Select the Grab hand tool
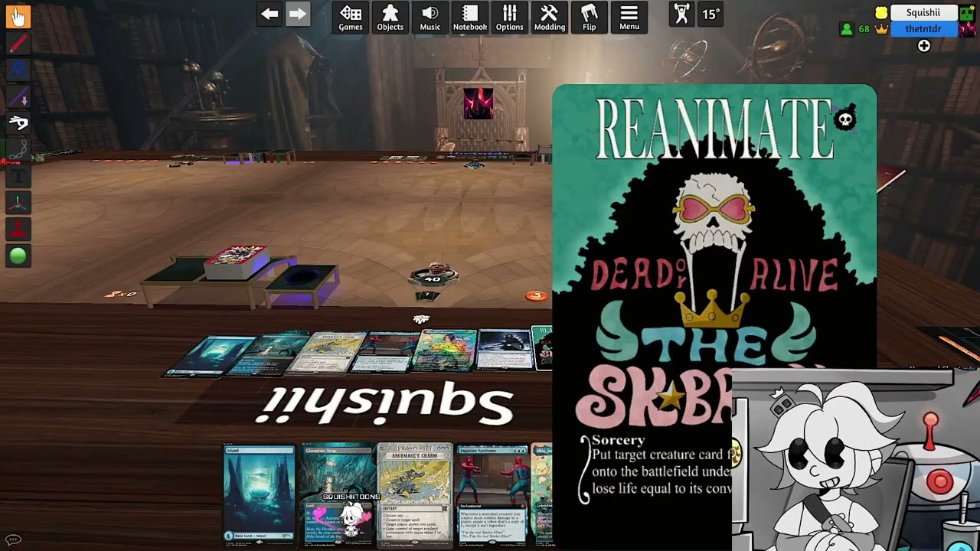Image resolution: width=980 pixels, height=551 pixels. tap(18, 16)
